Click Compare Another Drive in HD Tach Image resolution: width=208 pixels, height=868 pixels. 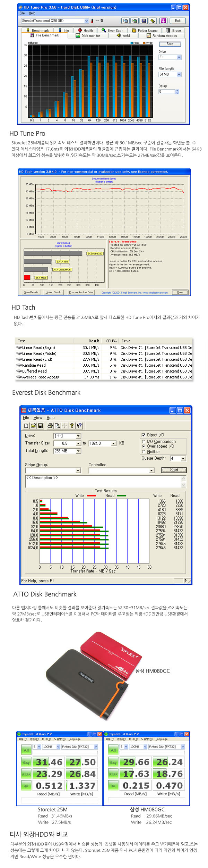[x=81, y=292]
